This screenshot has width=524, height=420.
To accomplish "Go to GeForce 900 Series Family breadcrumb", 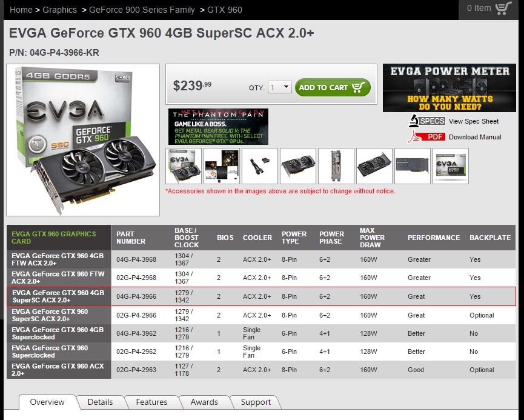I will 142,10.
